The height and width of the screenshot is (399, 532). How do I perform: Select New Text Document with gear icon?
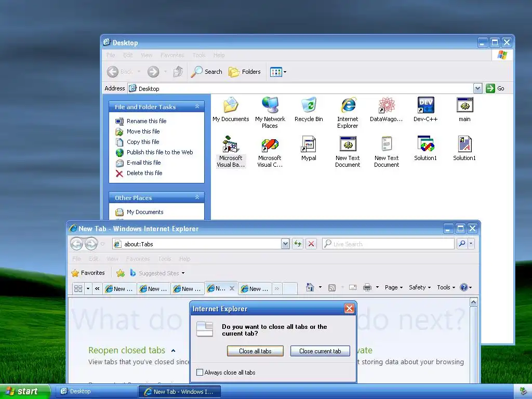coord(348,151)
